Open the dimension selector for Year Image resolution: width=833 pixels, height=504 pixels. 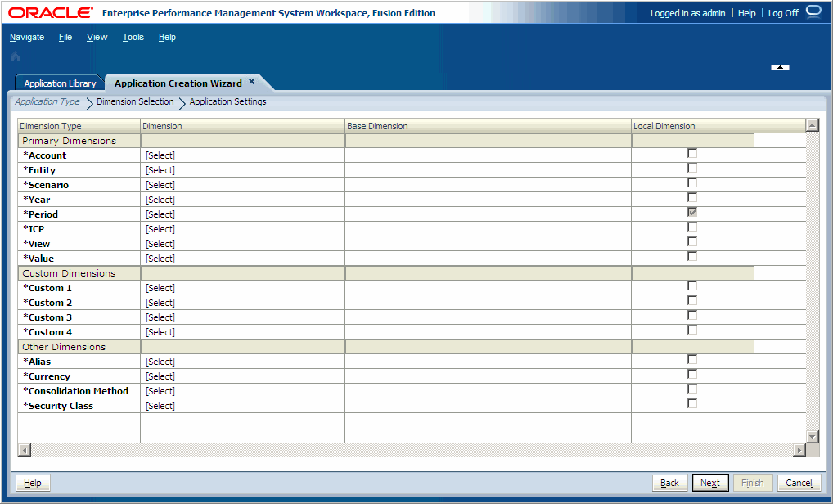pos(160,199)
